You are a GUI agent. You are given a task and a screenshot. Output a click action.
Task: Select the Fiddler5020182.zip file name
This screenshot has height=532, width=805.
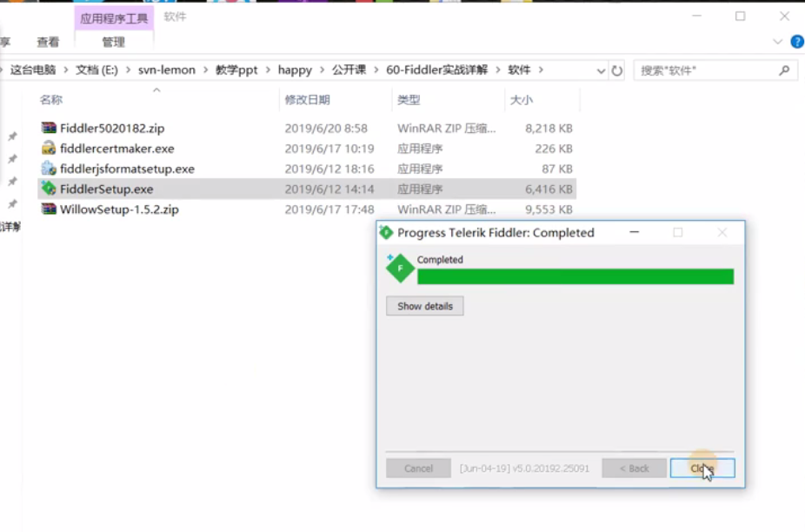pos(112,129)
